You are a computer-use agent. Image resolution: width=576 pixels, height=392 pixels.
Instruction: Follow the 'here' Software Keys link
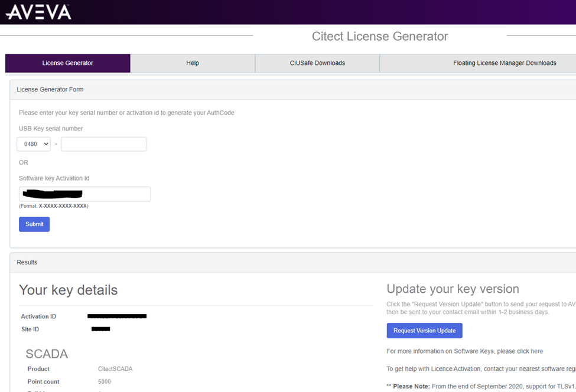point(536,351)
